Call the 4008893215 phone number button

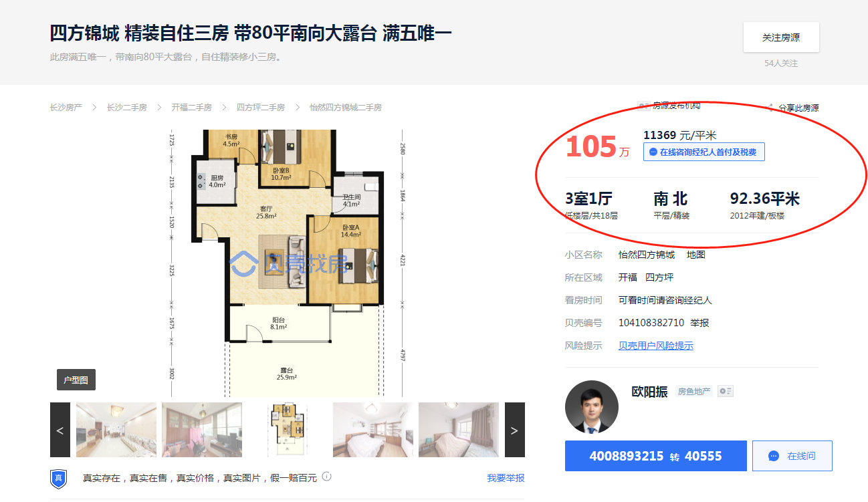tap(655, 456)
